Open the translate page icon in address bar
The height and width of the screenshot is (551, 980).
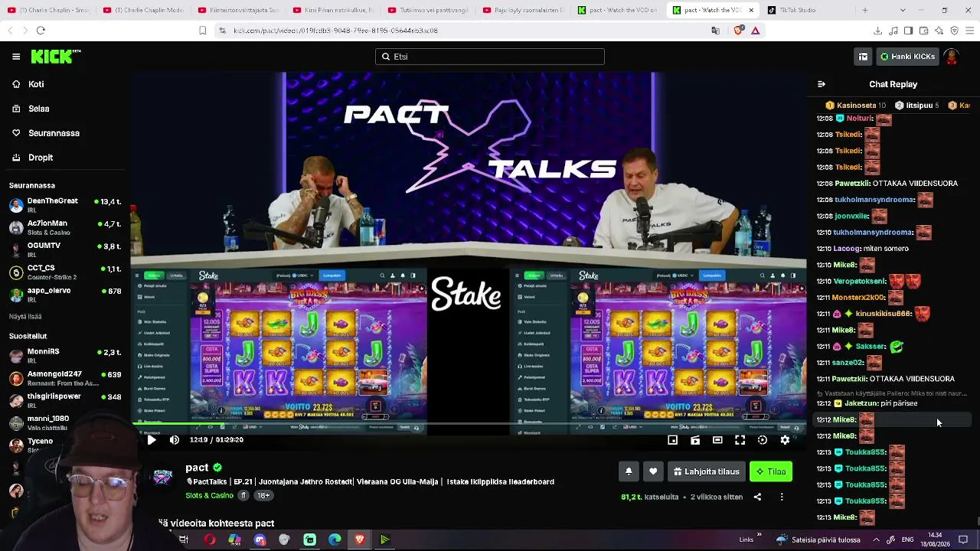[715, 31]
